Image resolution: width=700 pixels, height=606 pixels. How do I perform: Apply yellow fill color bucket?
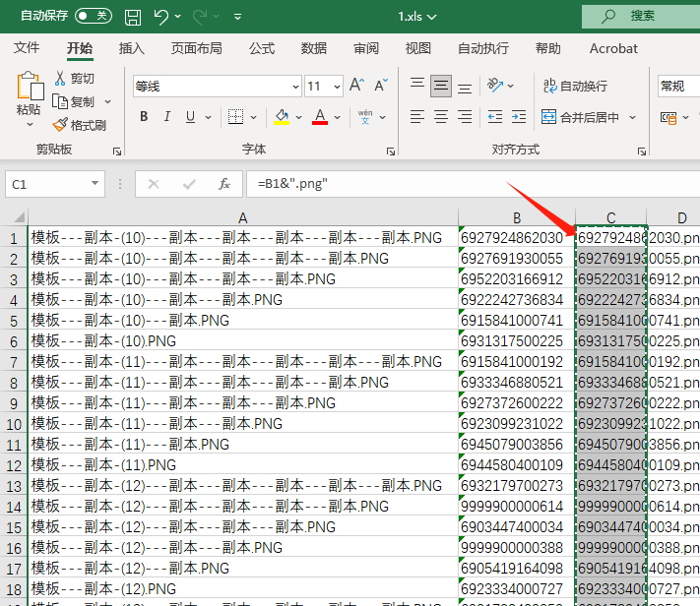coord(282,117)
